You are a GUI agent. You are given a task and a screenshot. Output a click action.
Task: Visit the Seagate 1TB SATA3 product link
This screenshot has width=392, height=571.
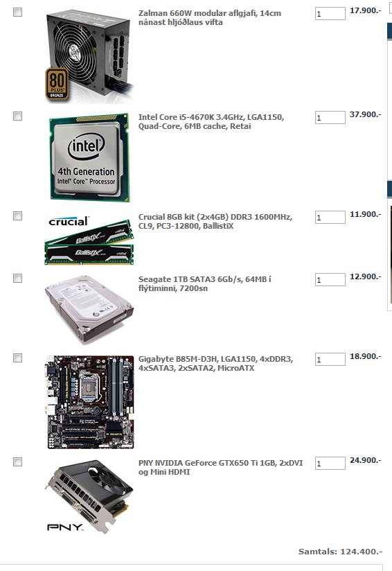[204, 283]
